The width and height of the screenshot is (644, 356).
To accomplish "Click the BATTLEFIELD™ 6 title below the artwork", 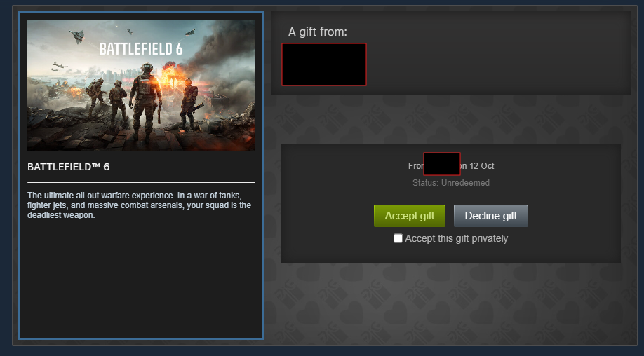I will pyautogui.click(x=69, y=167).
